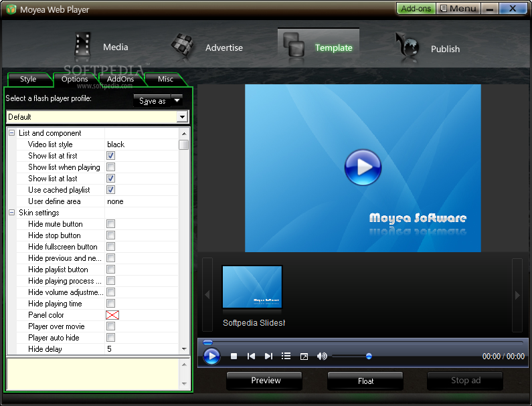Toggle the playlist icon in the player bar
The image size is (532, 406).
coord(286,356)
